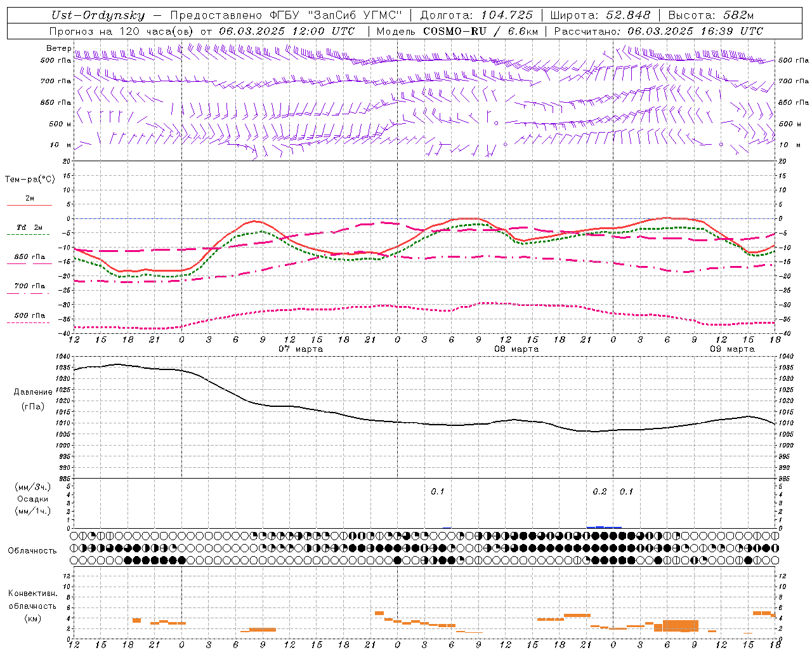Click the Долгота: 104.725 value
This screenshot has width=812, height=650.
click(x=475, y=15)
